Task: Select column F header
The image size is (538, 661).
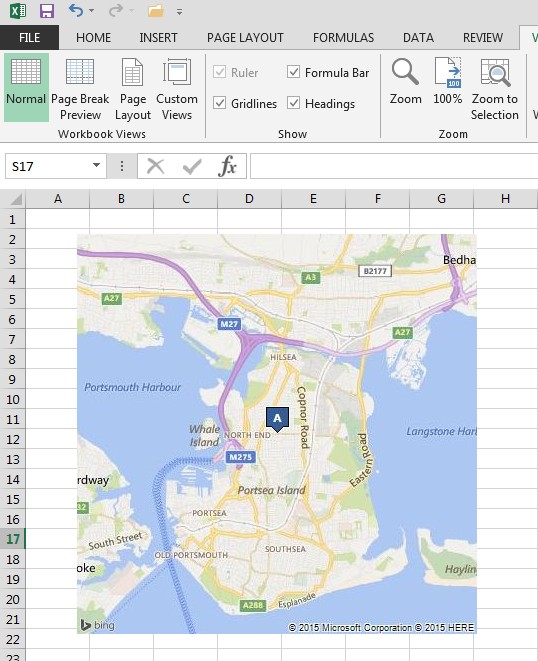Action: pyautogui.click(x=377, y=199)
